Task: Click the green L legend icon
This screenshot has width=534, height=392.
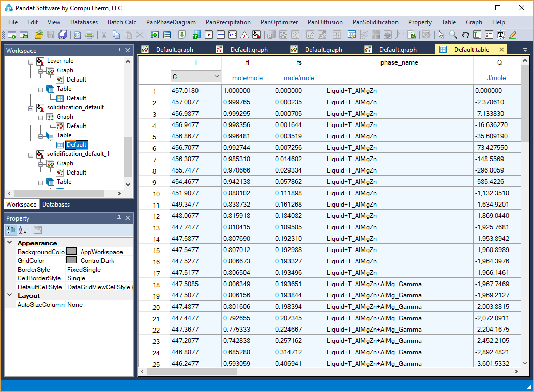Action: [x=477, y=35]
